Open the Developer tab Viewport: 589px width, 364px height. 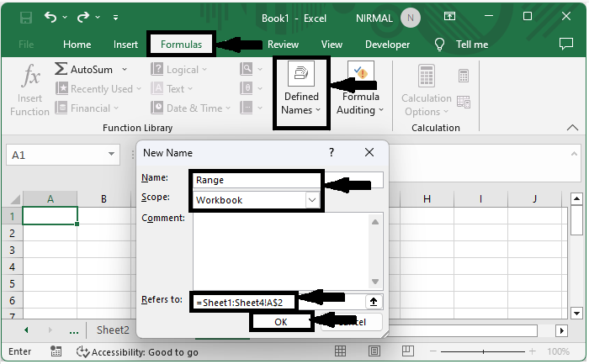tap(387, 45)
